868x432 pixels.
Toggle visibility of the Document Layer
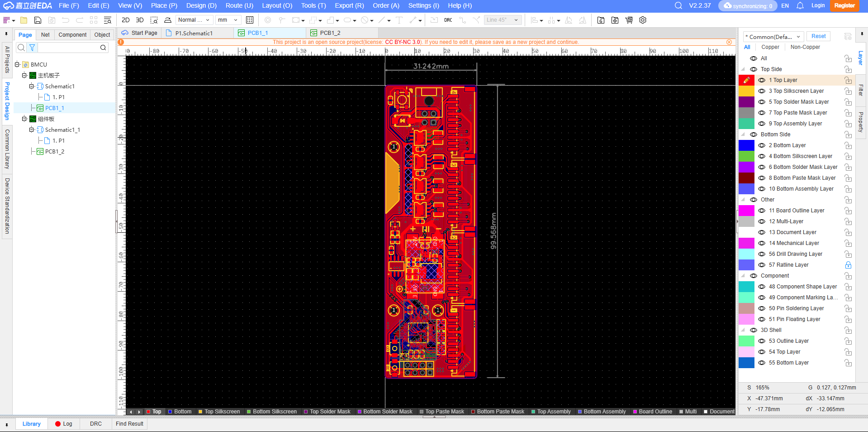(762, 232)
